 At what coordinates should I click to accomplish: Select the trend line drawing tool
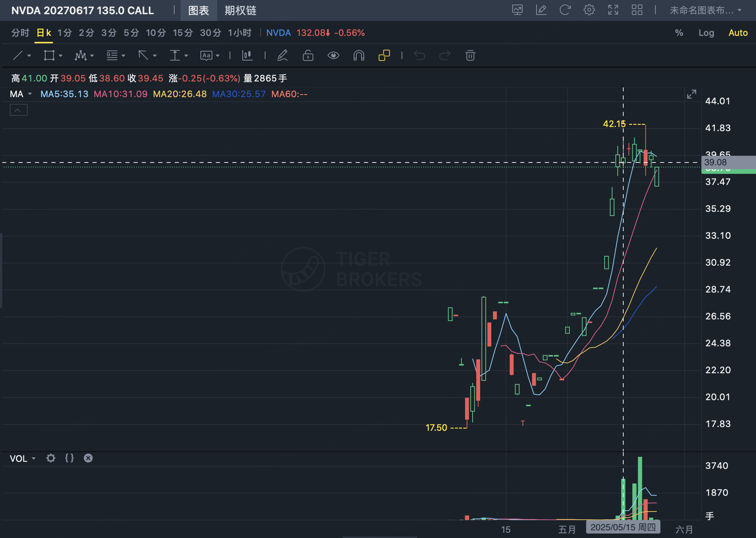pos(18,56)
